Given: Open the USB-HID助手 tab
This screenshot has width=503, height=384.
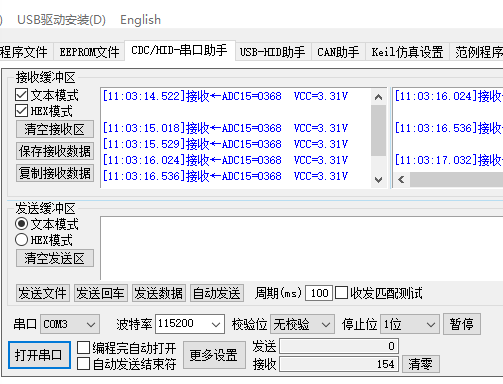Looking at the screenshot, I should tap(273, 52).
